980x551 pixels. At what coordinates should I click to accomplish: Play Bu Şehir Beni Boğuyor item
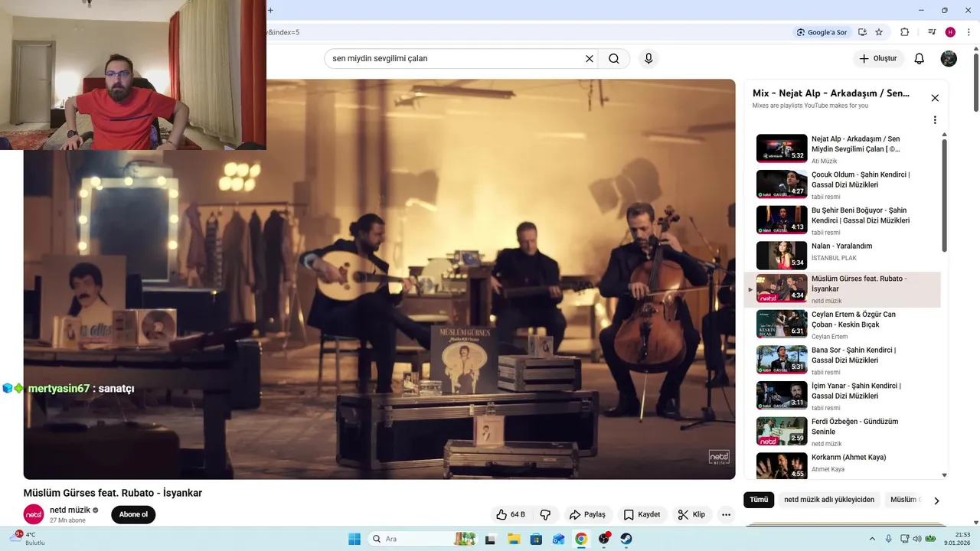[x=842, y=220]
